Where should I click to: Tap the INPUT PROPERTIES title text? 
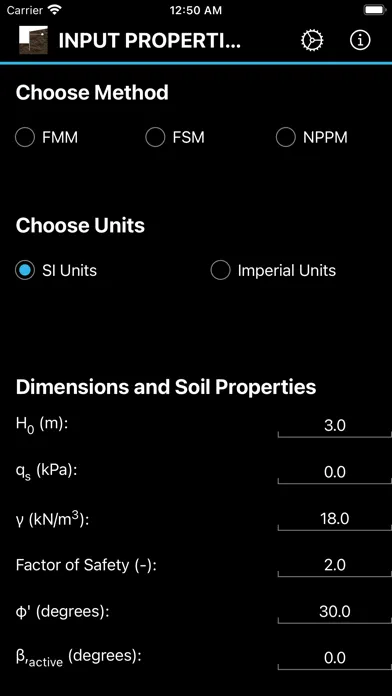(150, 41)
